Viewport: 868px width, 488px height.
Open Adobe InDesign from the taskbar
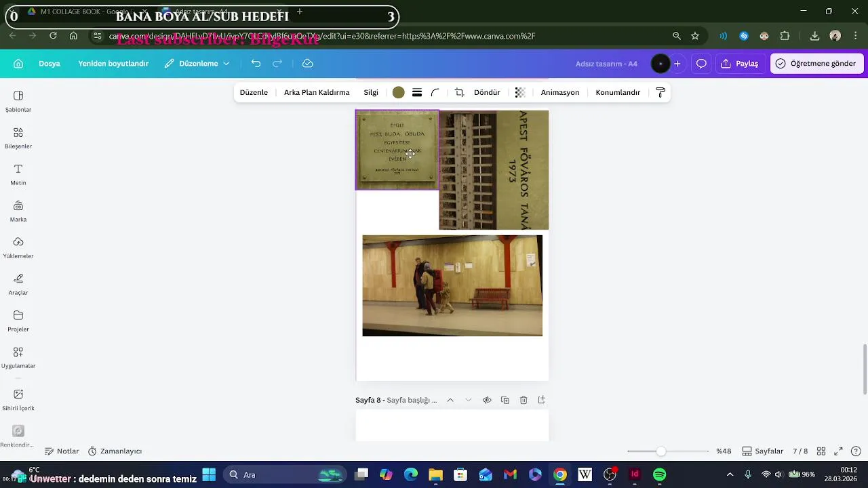coord(635,474)
